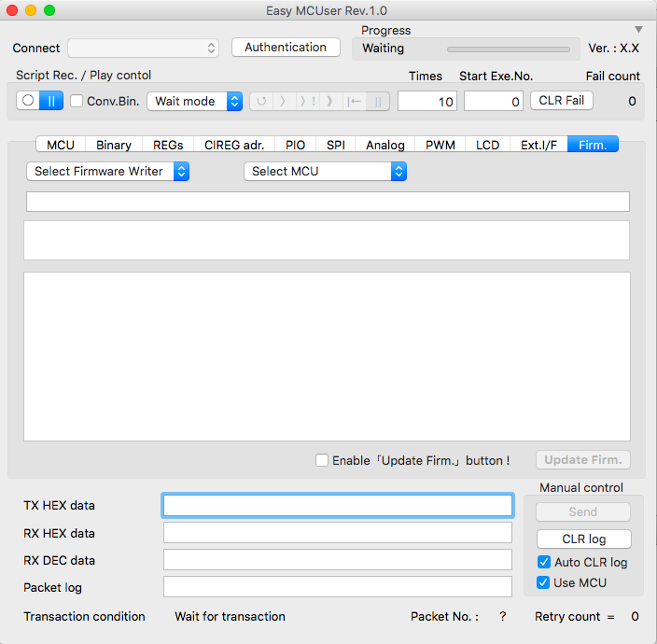Click the CLR Fail button
The height and width of the screenshot is (644, 657).
tap(562, 101)
